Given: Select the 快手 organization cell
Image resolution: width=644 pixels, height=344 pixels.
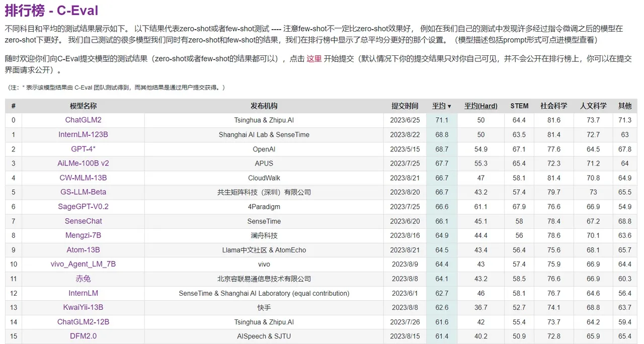Looking at the screenshot, I should pyautogui.click(x=264, y=307).
